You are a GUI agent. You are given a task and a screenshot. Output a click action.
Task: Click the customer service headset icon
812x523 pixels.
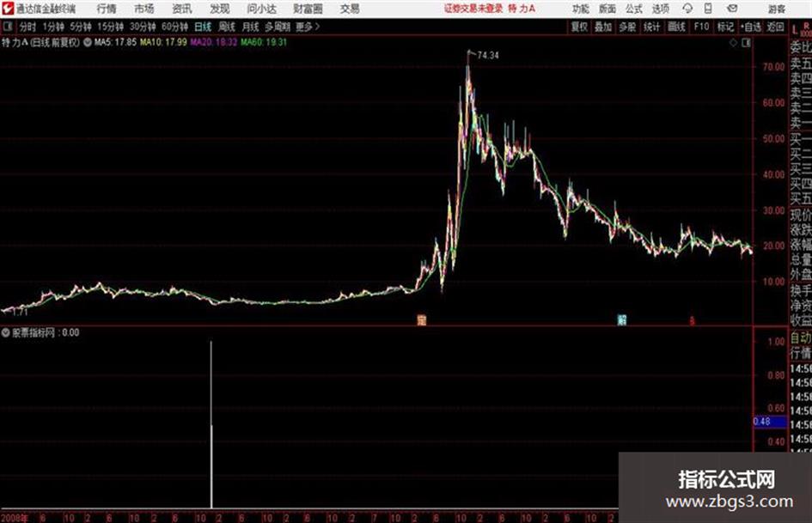[687, 9]
